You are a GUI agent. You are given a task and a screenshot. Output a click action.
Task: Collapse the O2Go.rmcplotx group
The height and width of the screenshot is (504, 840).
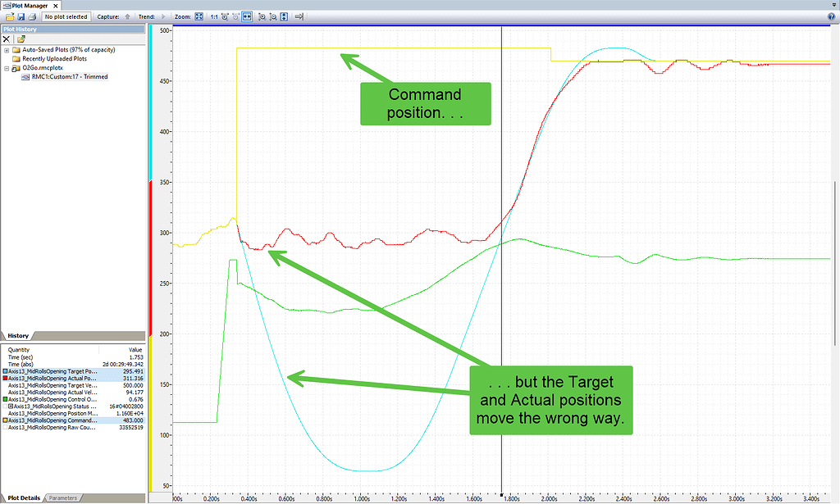tap(5, 67)
